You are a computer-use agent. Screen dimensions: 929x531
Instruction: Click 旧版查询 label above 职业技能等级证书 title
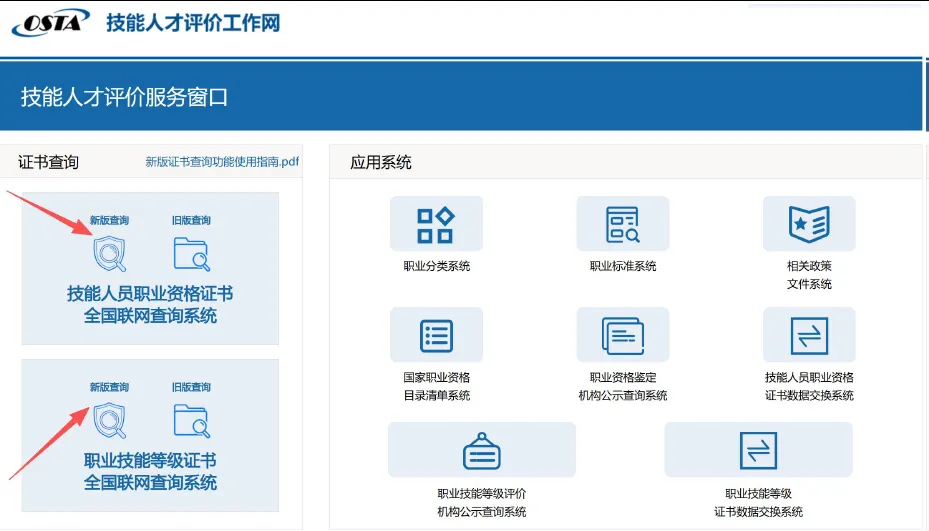[x=191, y=387]
